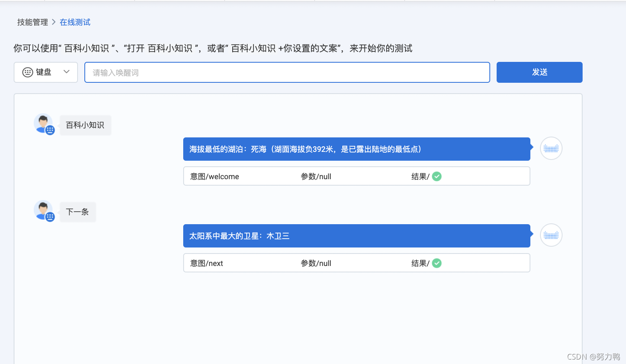Click the 百科小知识 chat bubble
The height and width of the screenshot is (364, 626).
coord(85,125)
